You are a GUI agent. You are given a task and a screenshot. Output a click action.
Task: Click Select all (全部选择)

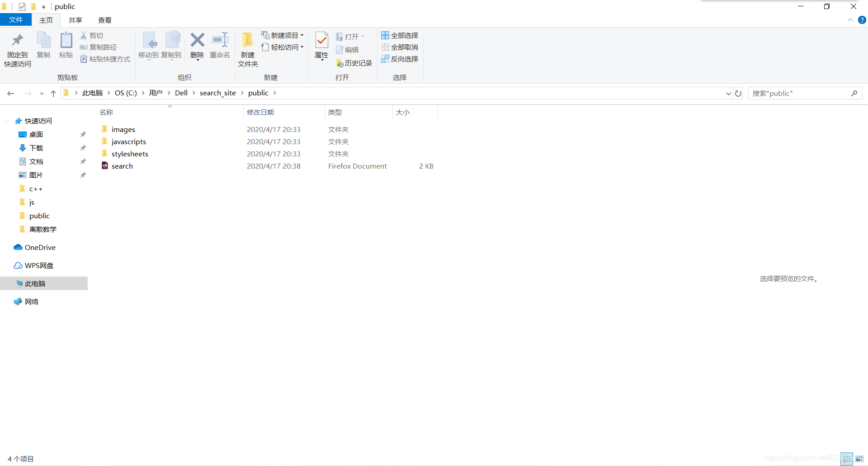[x=400, y=35]
